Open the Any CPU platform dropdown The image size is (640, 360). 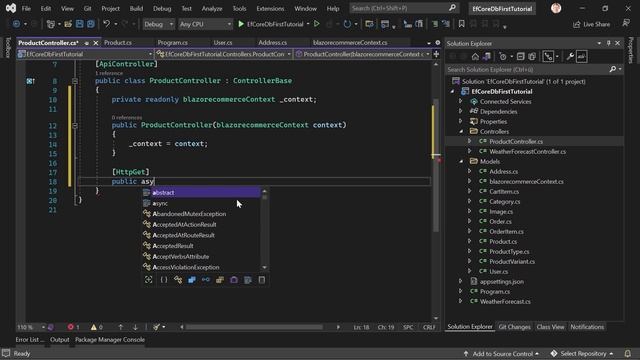click(x=205, y=24)
